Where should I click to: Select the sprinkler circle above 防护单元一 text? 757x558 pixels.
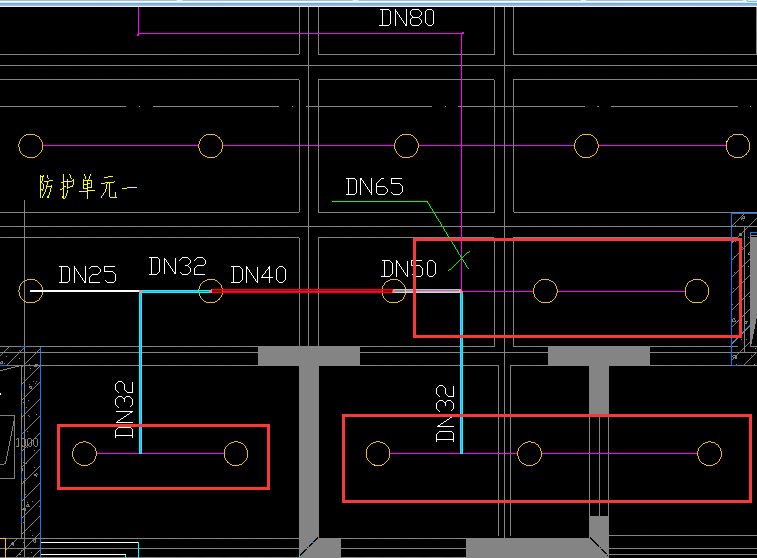pyautogui.click(x=30, y=146)
